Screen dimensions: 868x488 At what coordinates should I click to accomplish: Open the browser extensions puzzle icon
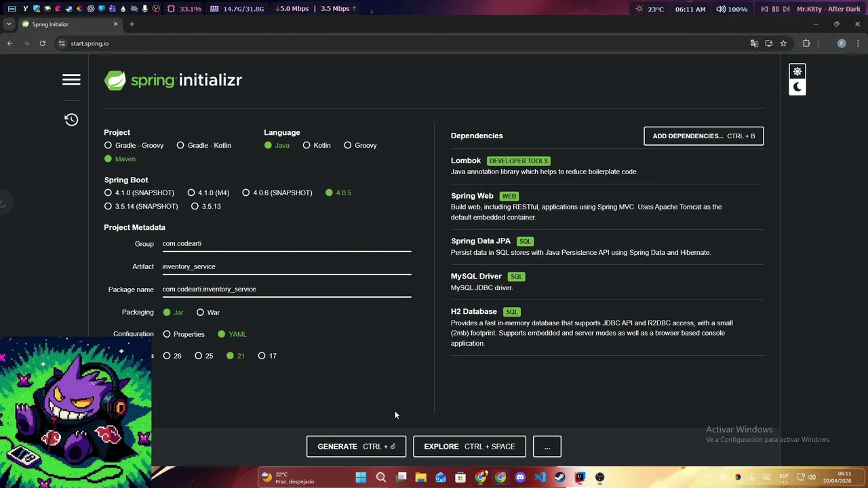pos(806,43)
